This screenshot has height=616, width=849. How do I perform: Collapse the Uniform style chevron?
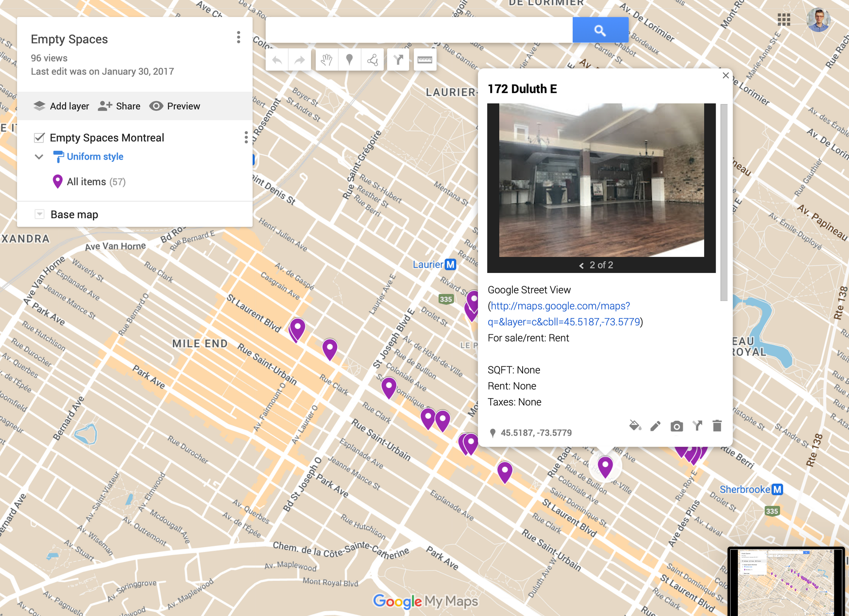coord(39,157)
